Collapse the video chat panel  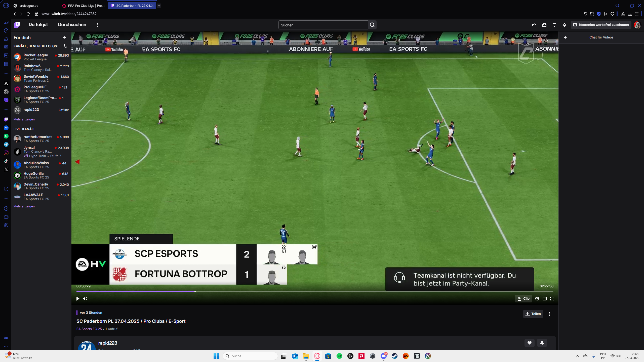(565, 37)
